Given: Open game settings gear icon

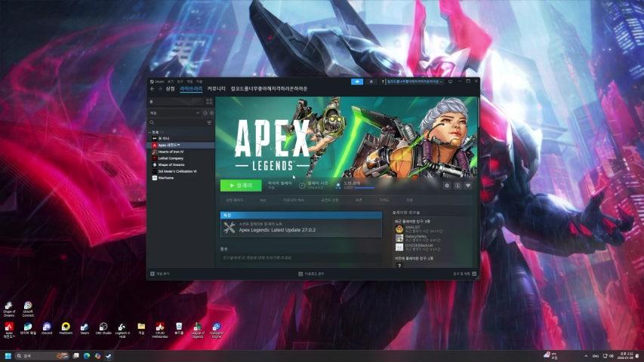Looking at the screenshot, I should point(447,186).
